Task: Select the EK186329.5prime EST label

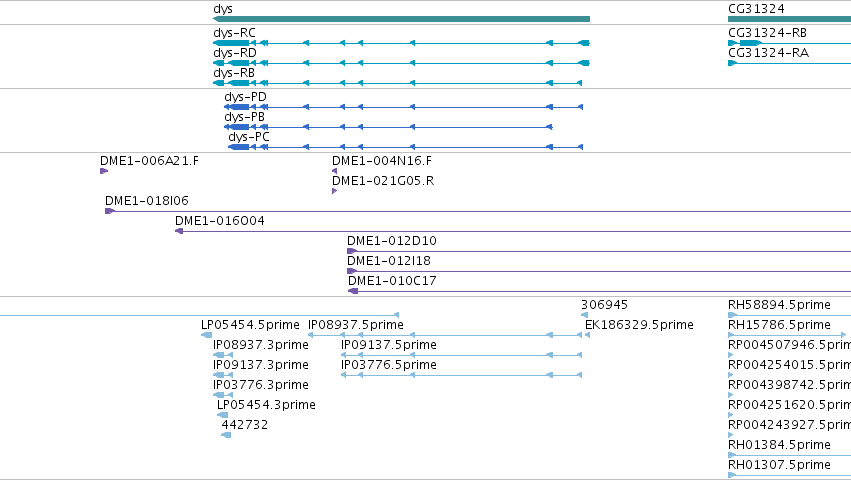Action: (x=639, y=325)
